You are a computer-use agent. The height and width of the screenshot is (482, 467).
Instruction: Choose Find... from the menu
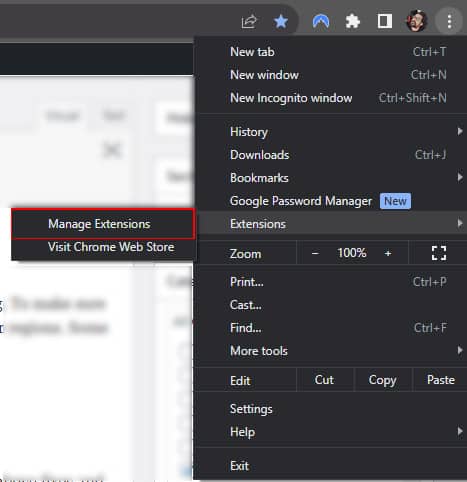coord(330,328)
